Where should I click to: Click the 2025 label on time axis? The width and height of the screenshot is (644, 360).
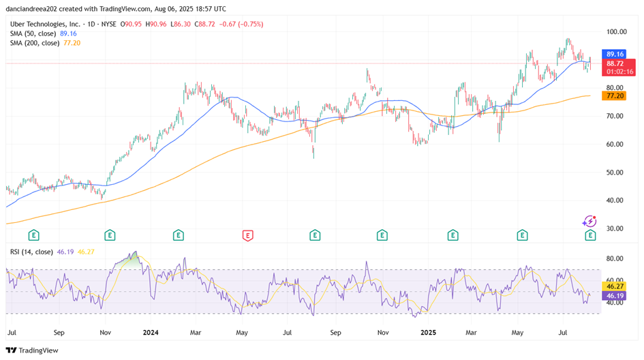(x=428, y=333)
